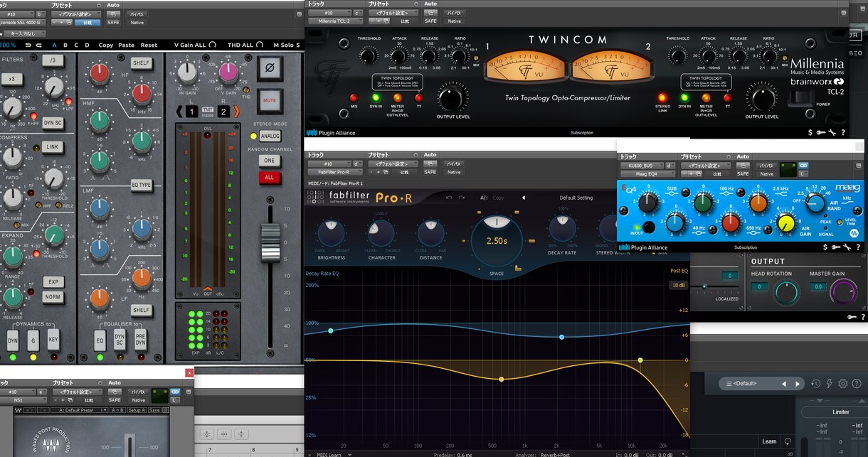Click the yellow AIR GAIN knob on Maag EQ4
Screen dimensions: 868x457
click(785, 224)
